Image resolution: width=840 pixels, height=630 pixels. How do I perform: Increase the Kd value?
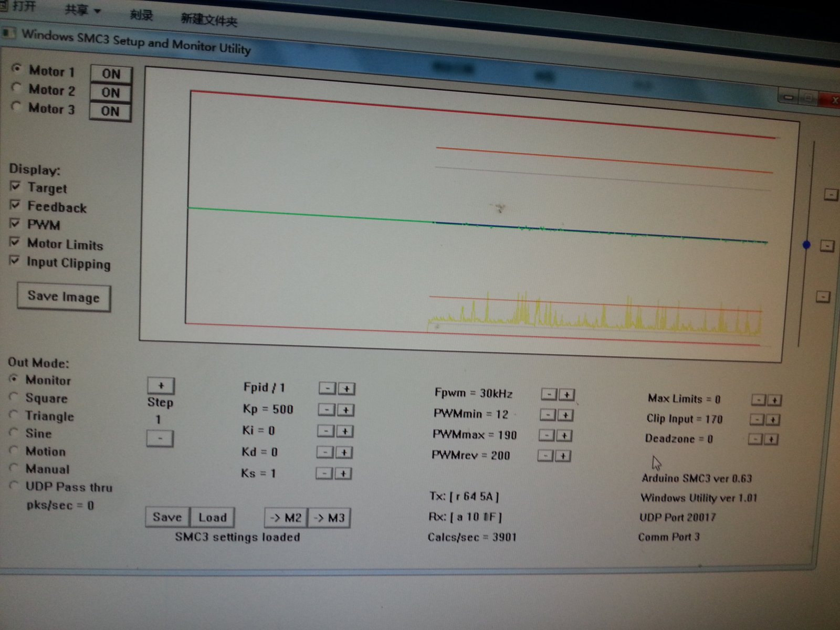tap(344, 453)
